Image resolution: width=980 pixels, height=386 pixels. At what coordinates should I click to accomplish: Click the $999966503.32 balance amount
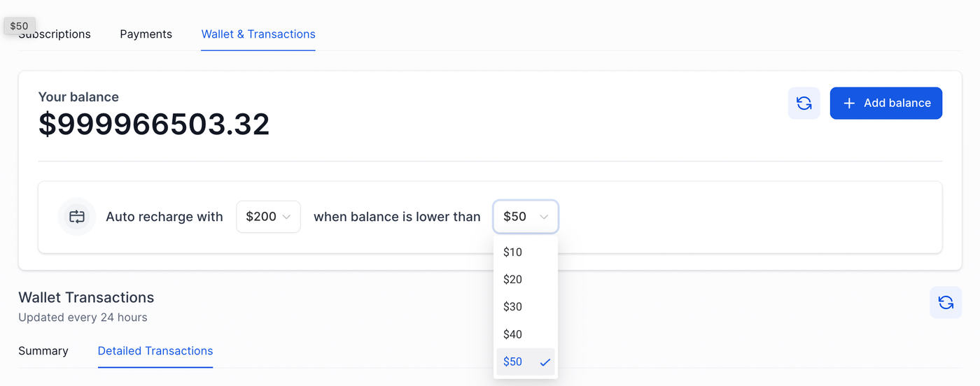click(x=154, y=124)
